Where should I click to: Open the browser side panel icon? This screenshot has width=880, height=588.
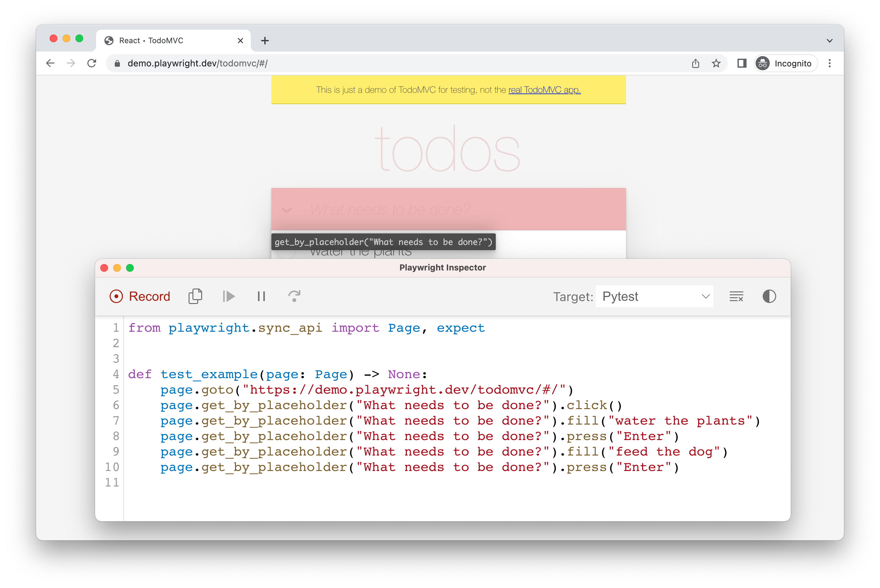pyautogui.click(x=742, y=64)
